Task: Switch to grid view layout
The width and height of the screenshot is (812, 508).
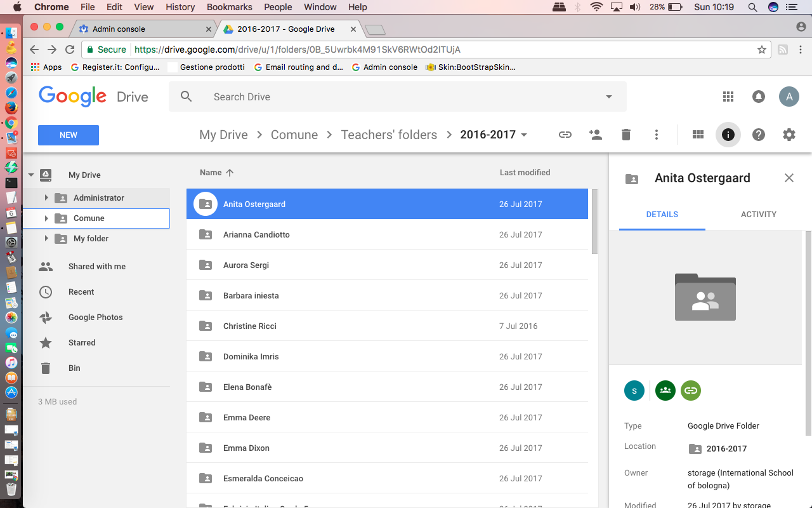Action: pyautogui.click(x=698, y=135)
